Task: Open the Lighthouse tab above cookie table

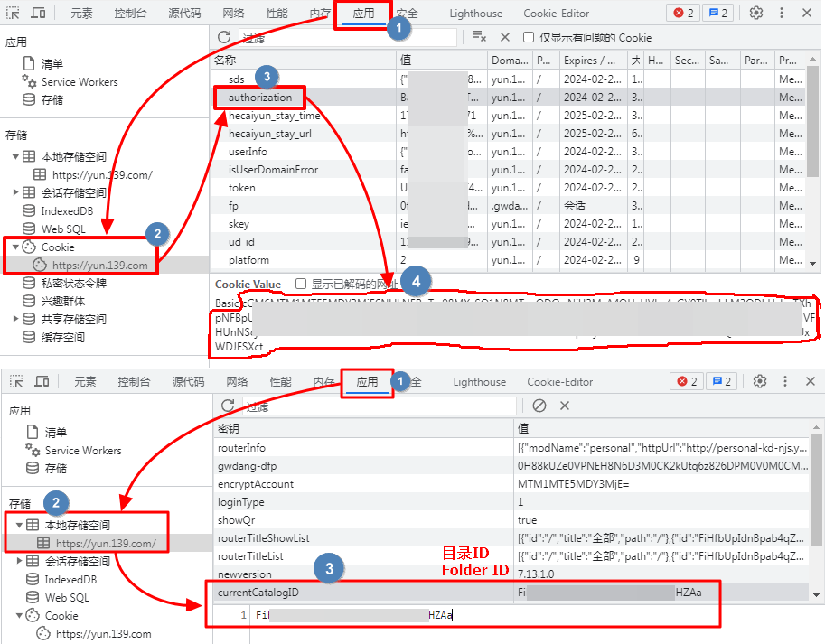Action: pos(476,14)
